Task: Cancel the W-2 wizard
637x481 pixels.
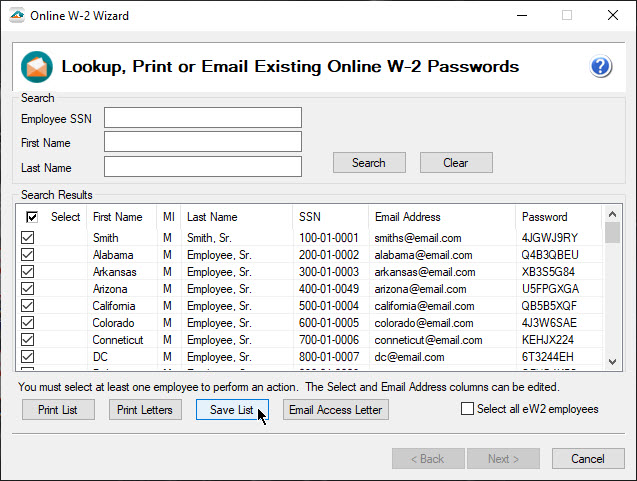Action: [588, 459]
